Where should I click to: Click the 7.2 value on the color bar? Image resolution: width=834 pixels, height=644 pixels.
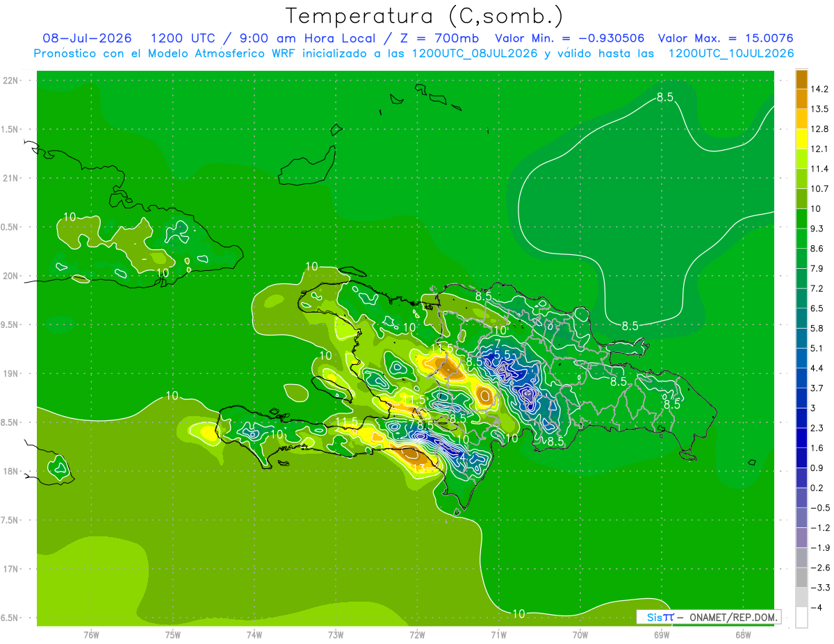(x=817, y=288)
